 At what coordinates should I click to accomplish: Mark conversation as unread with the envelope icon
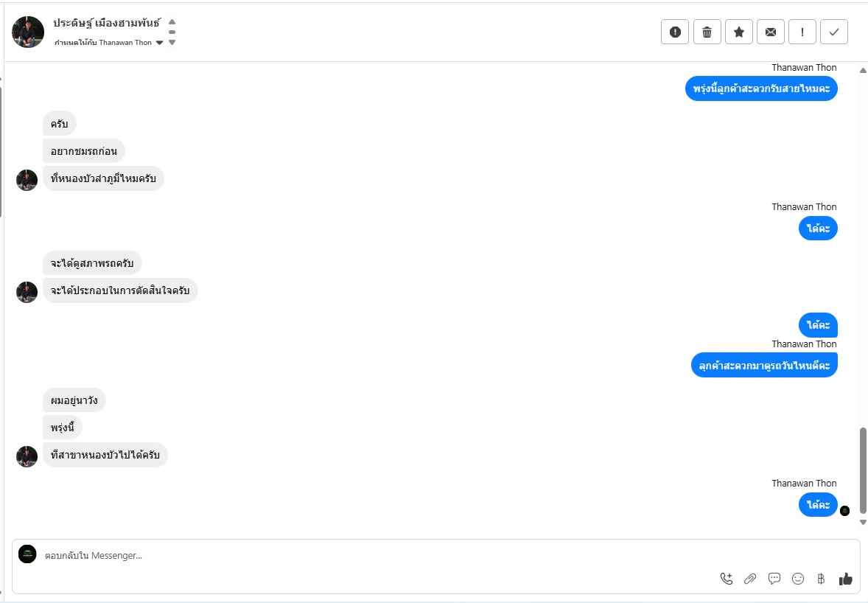[x=771, y=32]
